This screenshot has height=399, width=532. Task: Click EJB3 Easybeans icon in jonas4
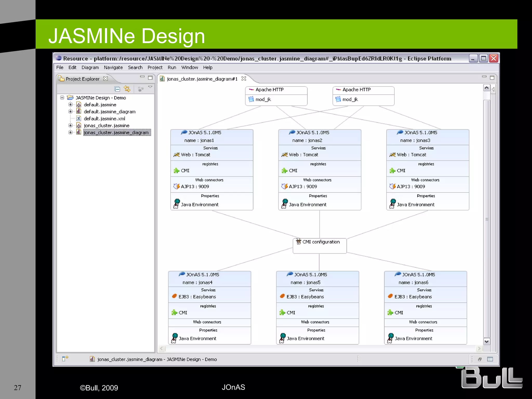174,296
